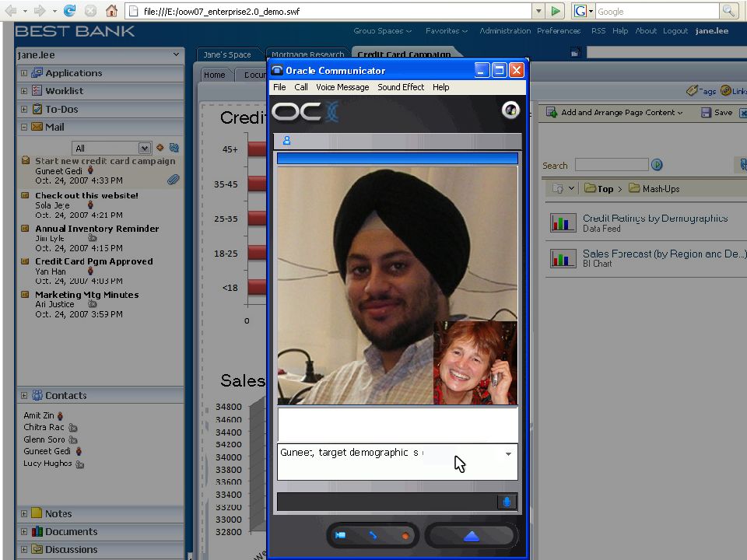
Task: Open the Preferences link in the header
Action: pos(559,31)
